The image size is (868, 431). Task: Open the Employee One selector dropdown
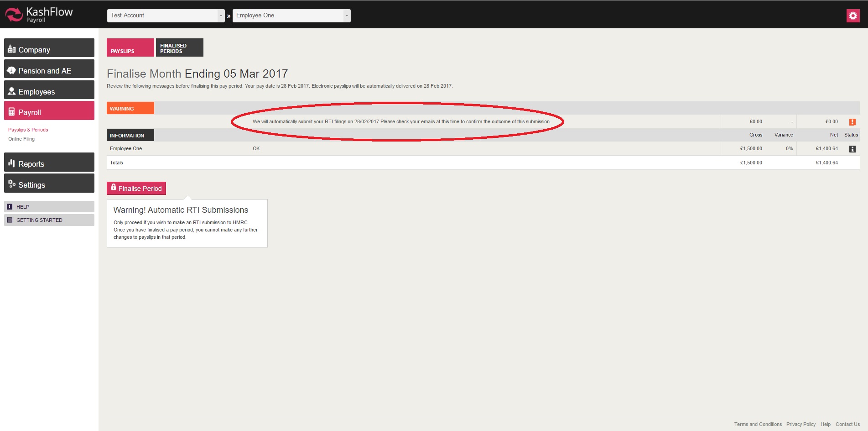tap(346, 16)
